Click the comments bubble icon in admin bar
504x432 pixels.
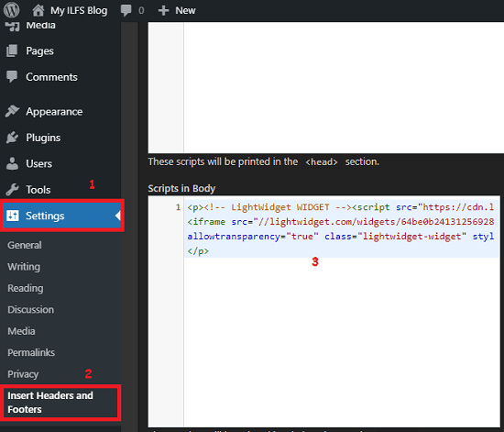pyautogui.click(x=126, y=10)
